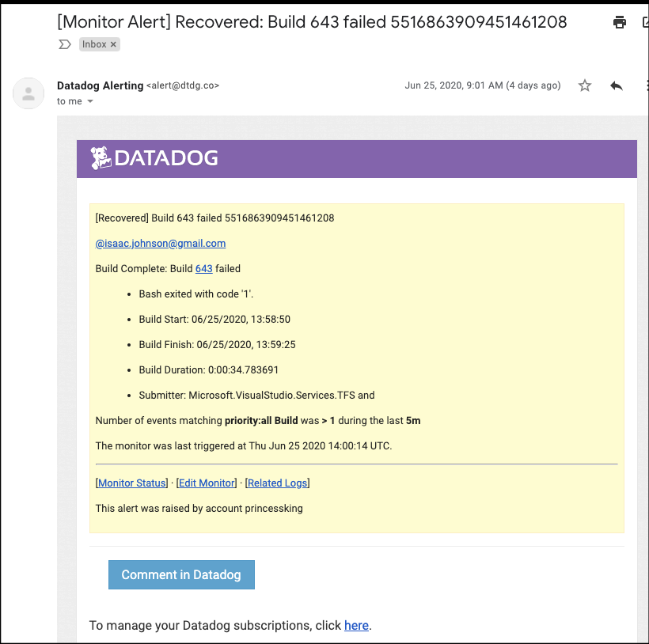This screenshot has height=644, width=649.
Task: Click the print all icon
Action: (x=619, y=22)
